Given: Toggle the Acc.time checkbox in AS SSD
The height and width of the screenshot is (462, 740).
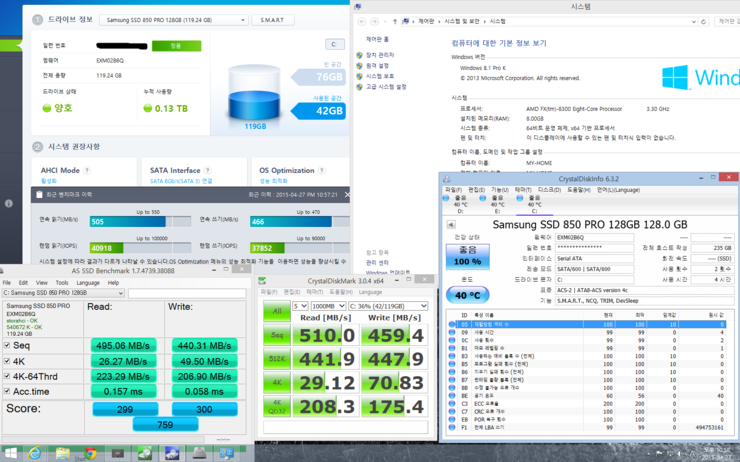Looking at the screenshot, I should click(x=7, y=391).
